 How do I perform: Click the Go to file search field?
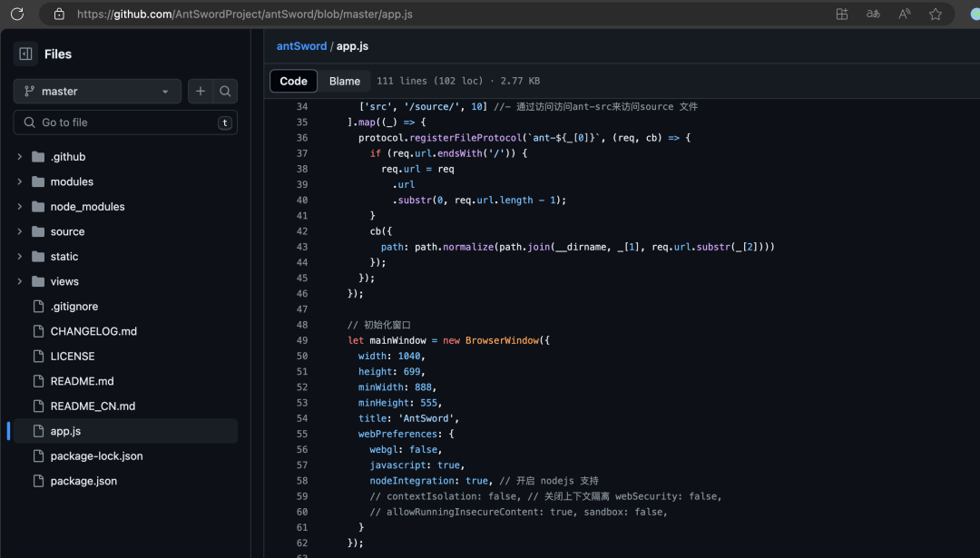click(x=125, y=122)
